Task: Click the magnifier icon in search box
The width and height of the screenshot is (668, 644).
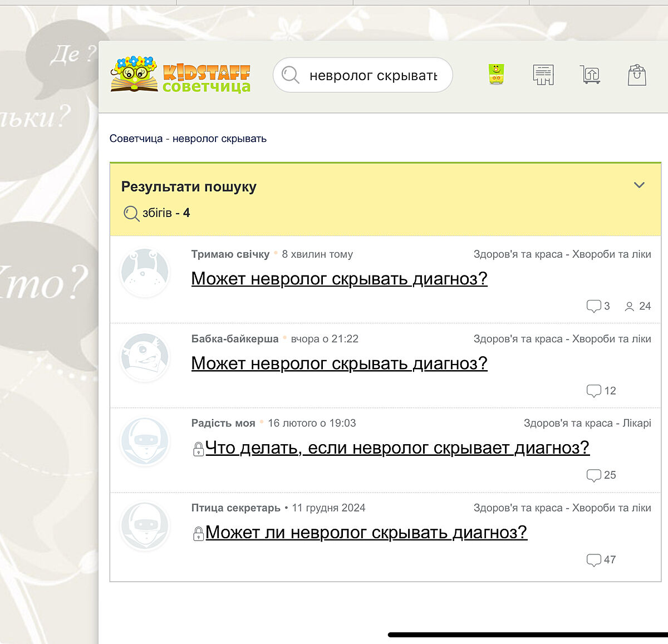Action: pyautogui.click(x=290, y=75)
